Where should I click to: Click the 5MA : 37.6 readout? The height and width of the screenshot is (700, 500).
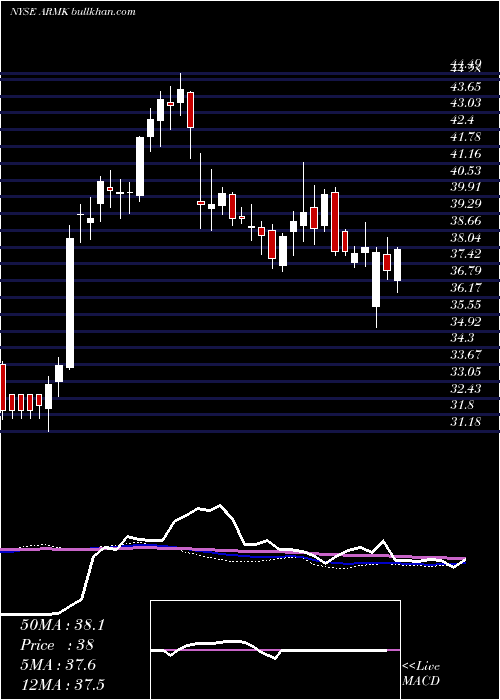point(58,665)
